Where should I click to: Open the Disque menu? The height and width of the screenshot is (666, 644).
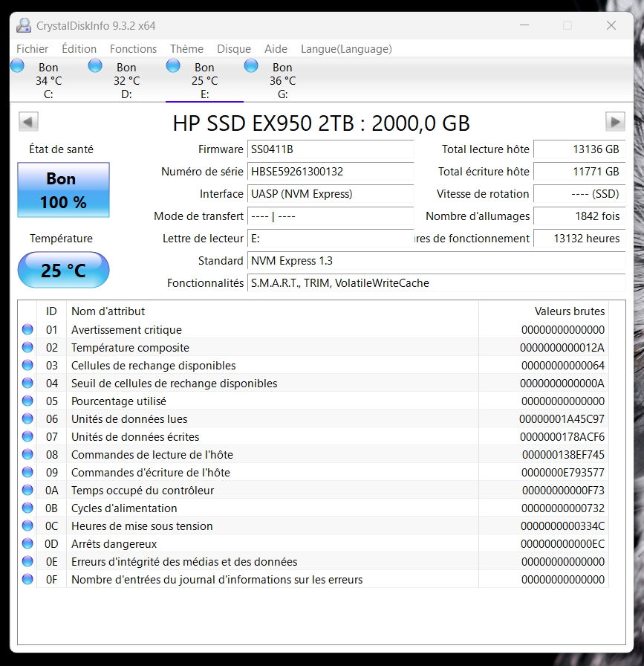pos(234,49)
